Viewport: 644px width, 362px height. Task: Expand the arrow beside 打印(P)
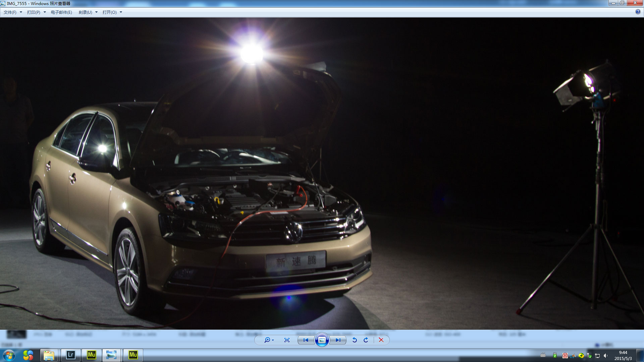(45, 12)
